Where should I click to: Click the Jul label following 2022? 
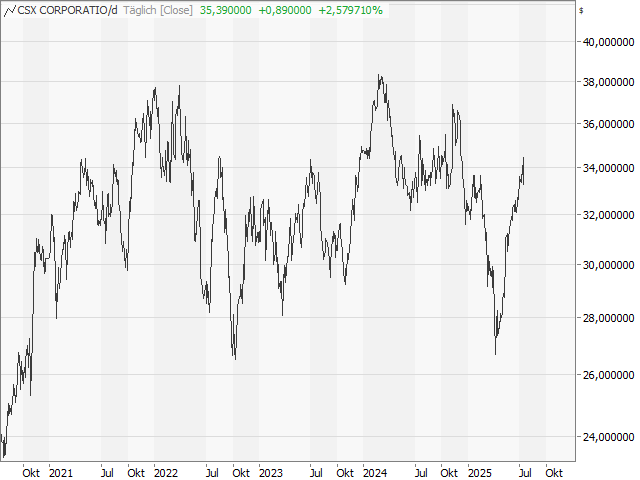[212, 473]
